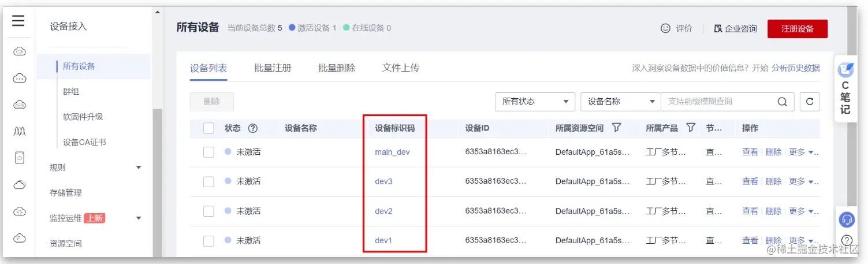
Task: Click the 激活设备 1 counter
Action: pos(312,28)
